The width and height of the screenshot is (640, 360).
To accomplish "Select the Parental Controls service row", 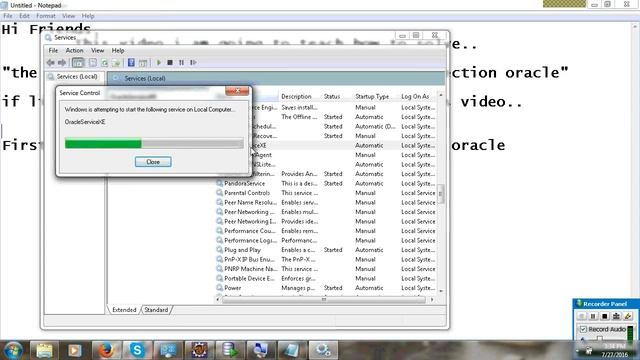I will point(326,193).
